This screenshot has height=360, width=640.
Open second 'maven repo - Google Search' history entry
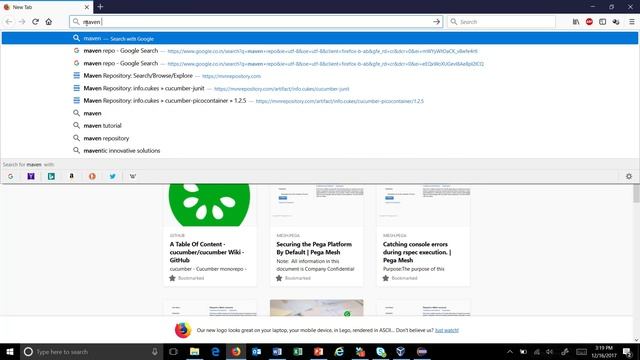(320, 63)
